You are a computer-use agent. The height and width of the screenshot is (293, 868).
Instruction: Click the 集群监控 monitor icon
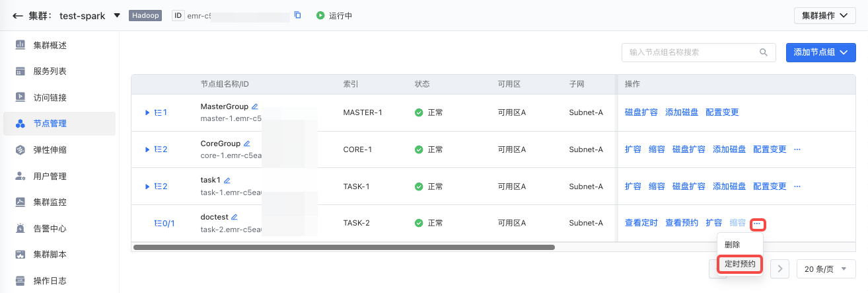click(x=20, y=202)
